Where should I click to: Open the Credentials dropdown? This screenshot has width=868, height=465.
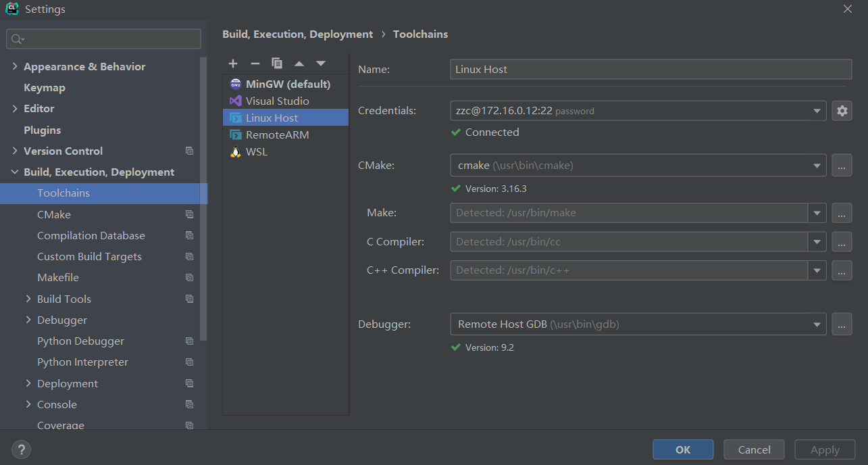click(817, 111)
